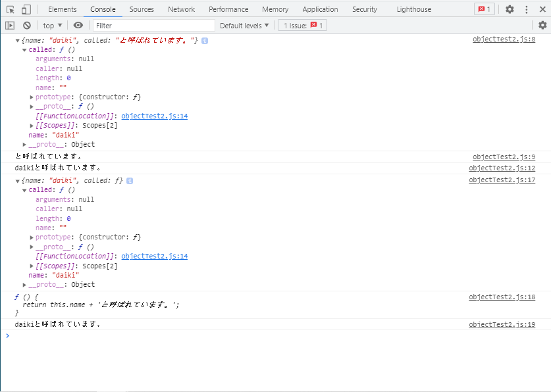Expand __proto__: Object in first object
This screenshot has width=551, height=392.
(24, 145)
